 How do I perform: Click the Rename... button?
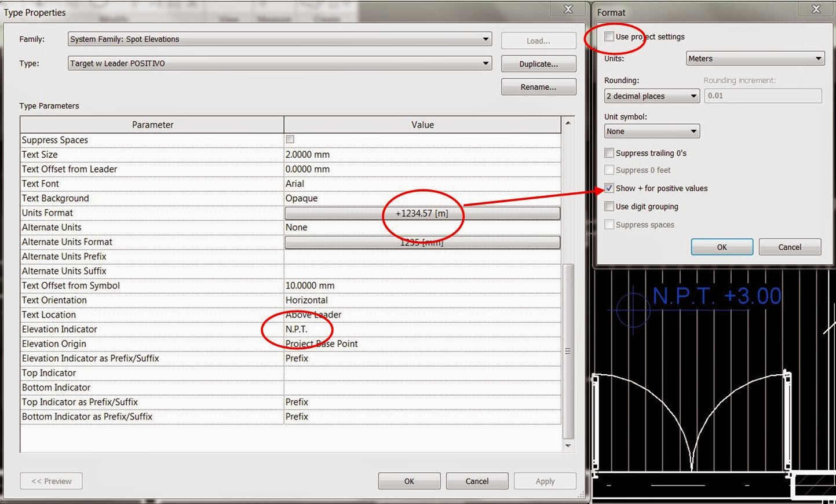click(538, 87)
